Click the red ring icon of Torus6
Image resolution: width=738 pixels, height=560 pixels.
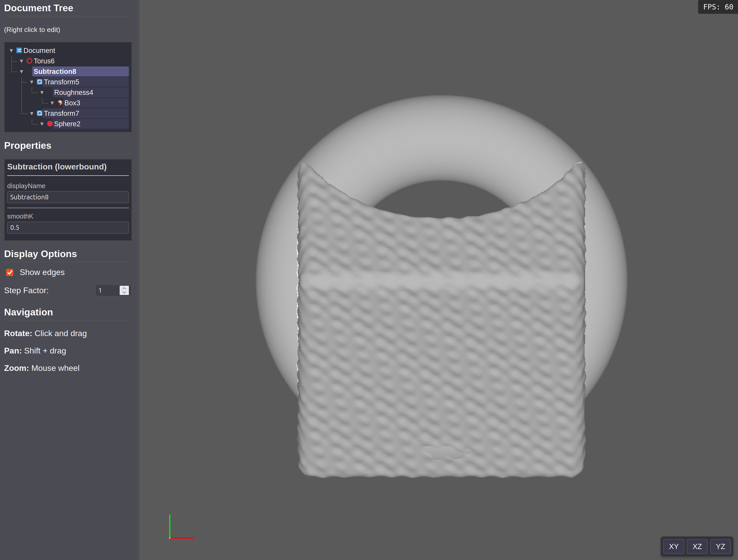[x=29, y=61]
